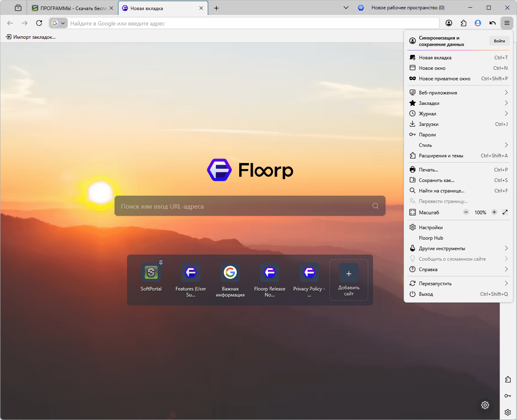Expand the Журнал submenu

click(459, 114)
